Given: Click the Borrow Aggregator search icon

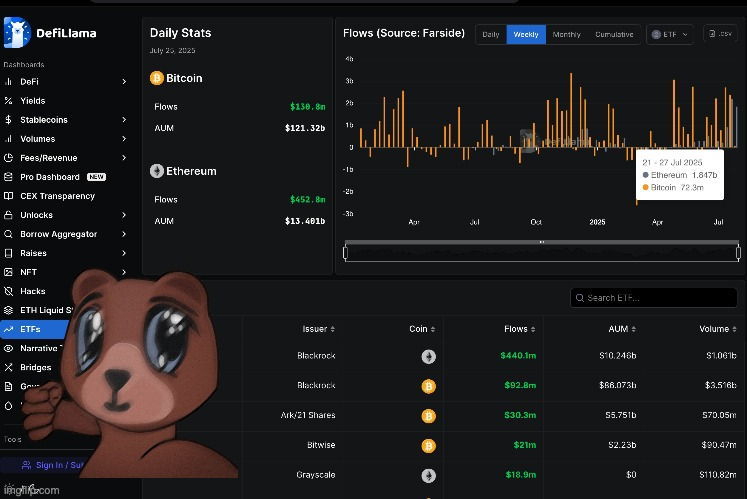Looking at the screenshot, I should pos(8,234).
